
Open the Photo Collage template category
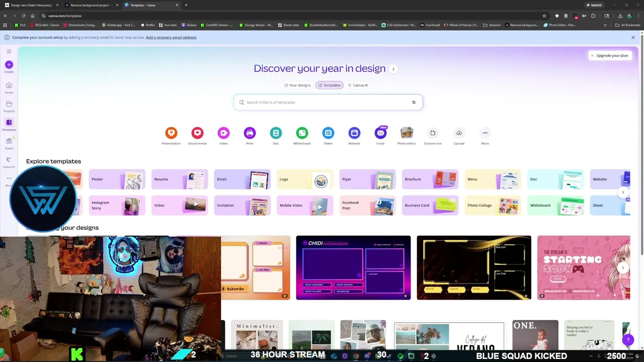point(493,205)
